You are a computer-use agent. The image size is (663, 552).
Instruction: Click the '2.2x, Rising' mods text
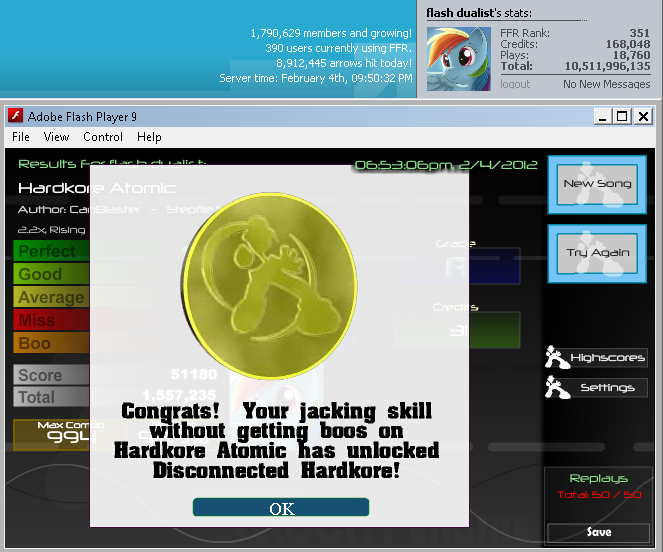(x=51, y=230)
